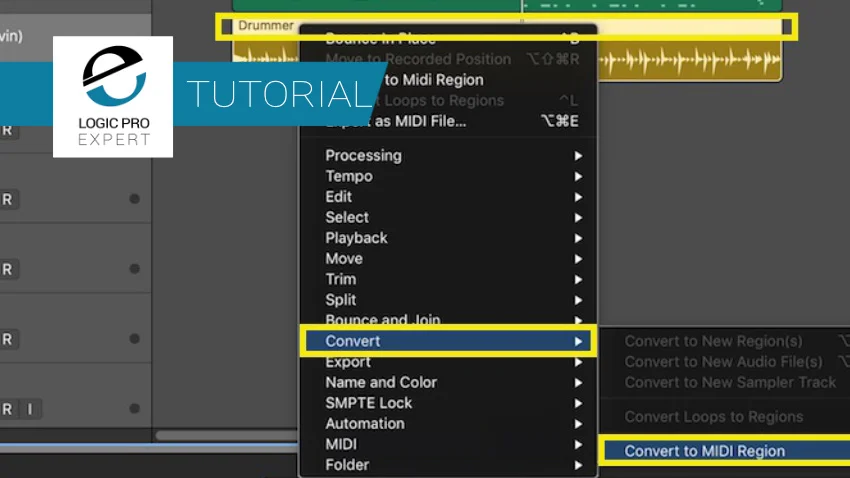This screenshot has height=478, width=850.
Task: Open the Tempo submenu
Action: 448,176
